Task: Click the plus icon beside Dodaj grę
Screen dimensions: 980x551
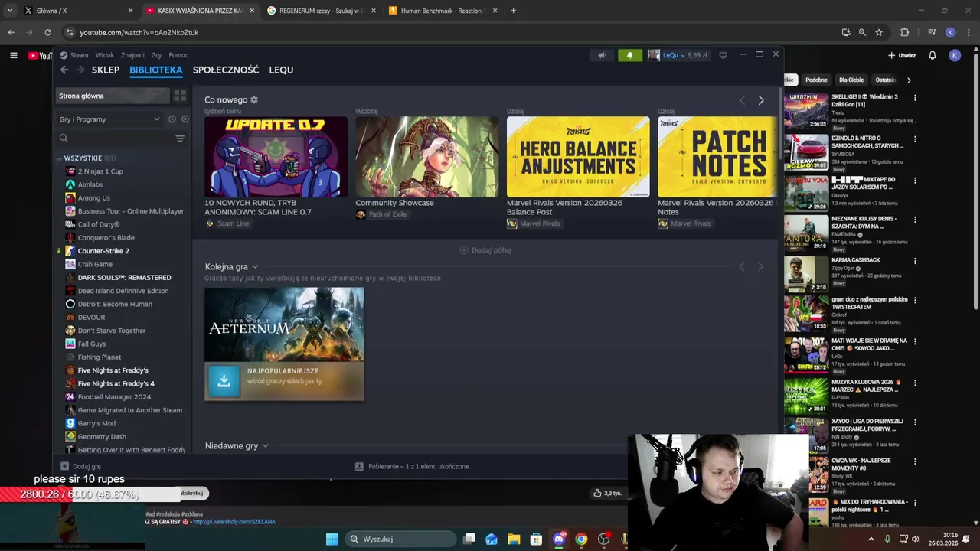Action: 64,466
